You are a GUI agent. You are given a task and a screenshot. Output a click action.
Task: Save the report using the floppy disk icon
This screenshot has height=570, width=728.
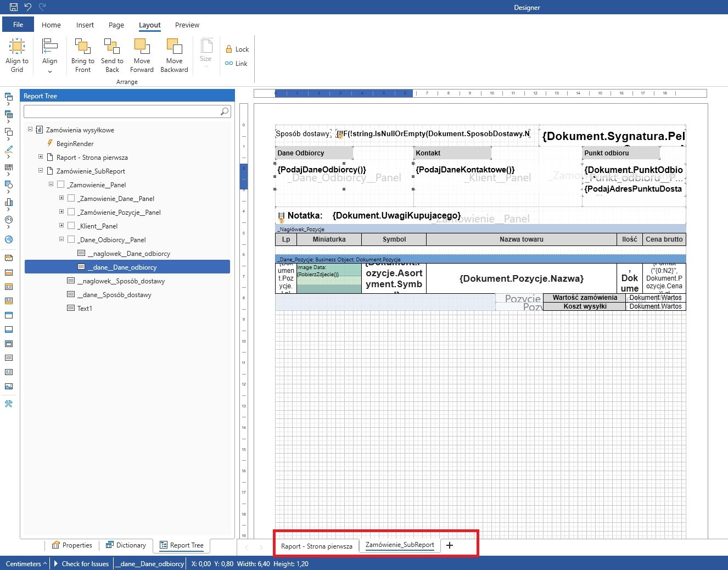14,7
